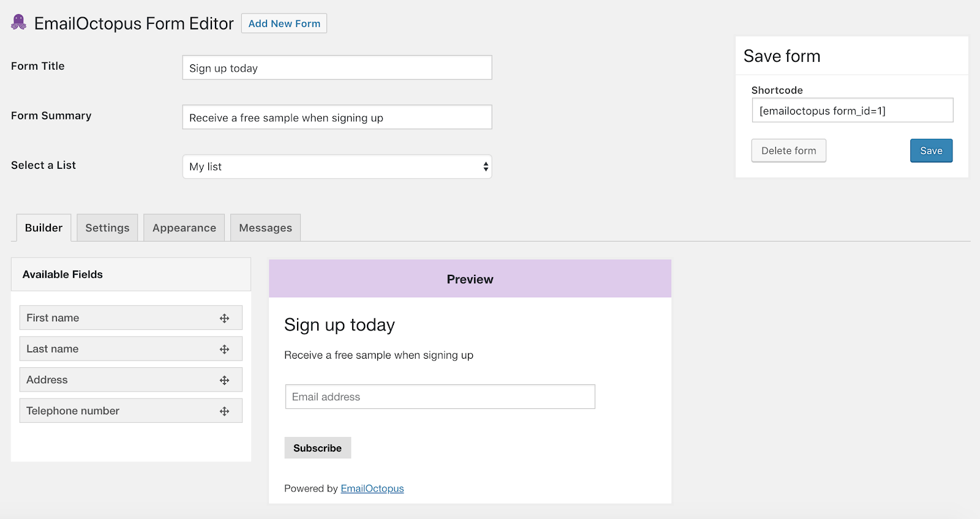Select the Builder tab
Viewport: 980px width, 519px height.
tap(43, 227)
